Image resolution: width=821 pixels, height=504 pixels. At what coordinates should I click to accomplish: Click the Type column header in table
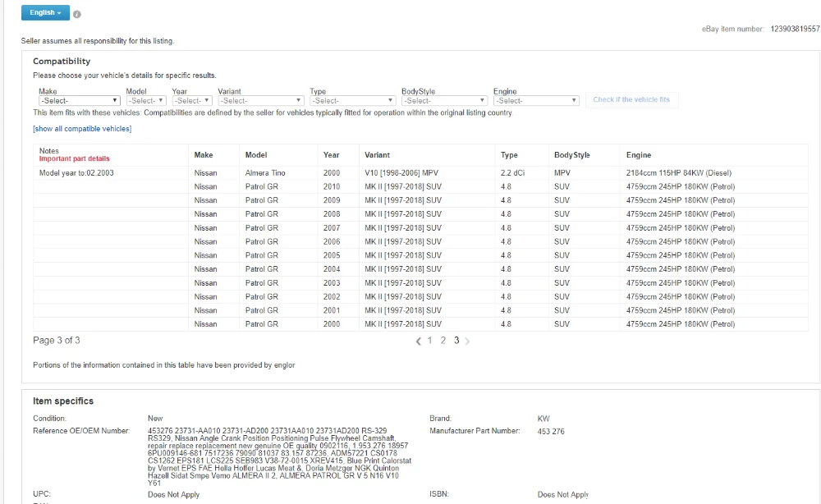[x=509, y=155]
